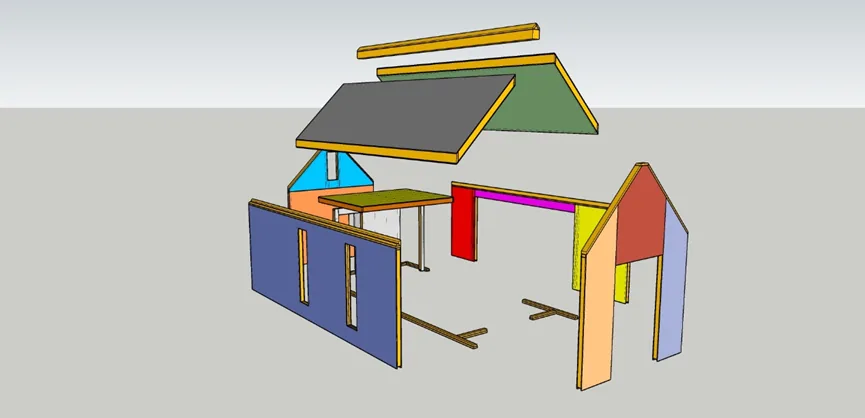This screenshot has width=865, height=418.
Task: Select the magenta horizontal beam
Action: click(524, 201)
